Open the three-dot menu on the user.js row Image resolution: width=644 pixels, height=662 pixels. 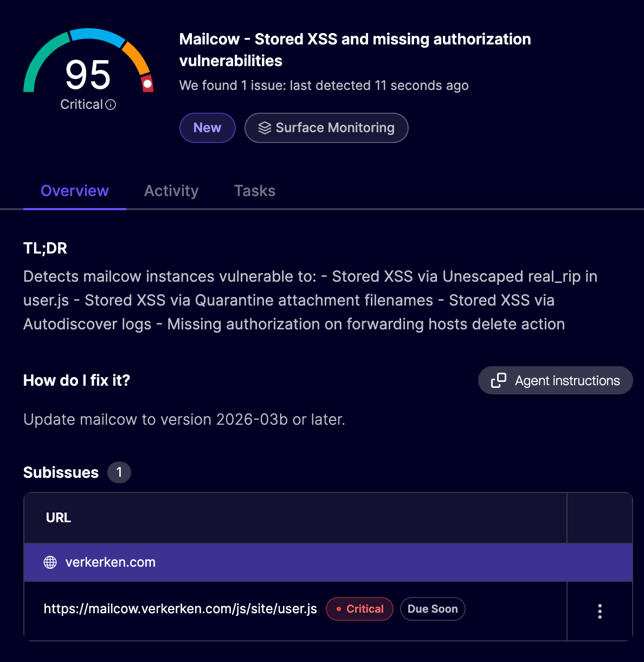click(600, 611)
